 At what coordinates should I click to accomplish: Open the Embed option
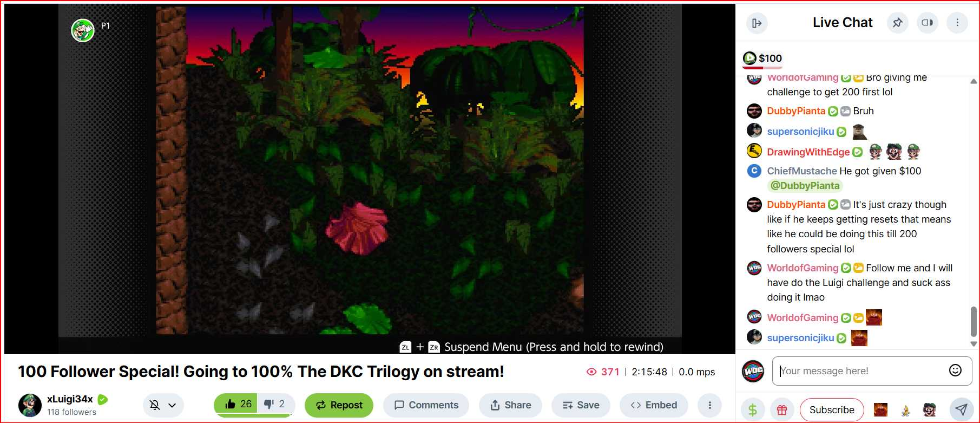[x=654, y=405]
